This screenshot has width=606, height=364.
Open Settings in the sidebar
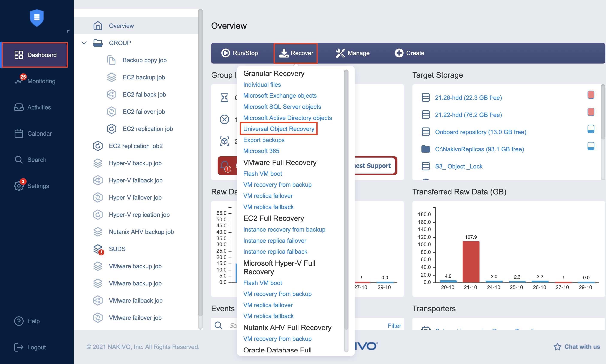point(32,186)
